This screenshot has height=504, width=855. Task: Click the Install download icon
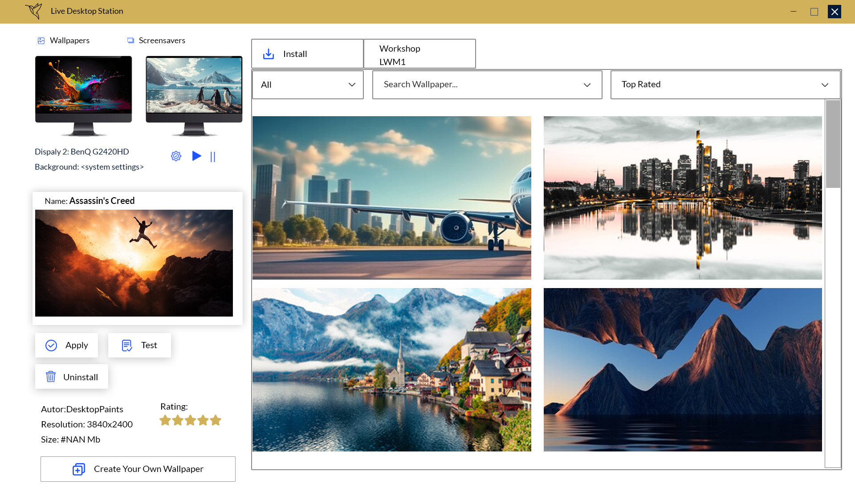coord(269,54)
